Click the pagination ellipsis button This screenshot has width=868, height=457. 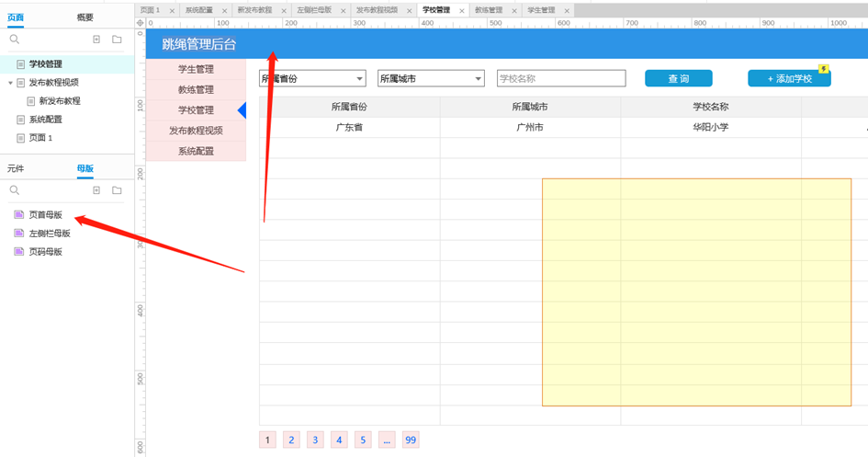tap(387, 440)
